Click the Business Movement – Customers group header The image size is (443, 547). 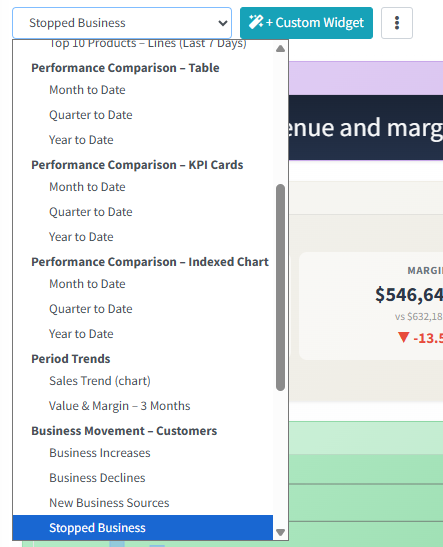[124, 431]
